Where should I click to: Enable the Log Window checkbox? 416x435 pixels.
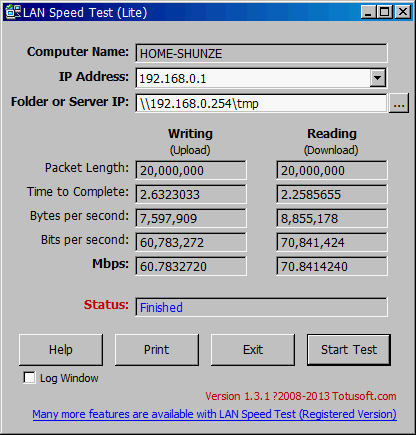29,378
